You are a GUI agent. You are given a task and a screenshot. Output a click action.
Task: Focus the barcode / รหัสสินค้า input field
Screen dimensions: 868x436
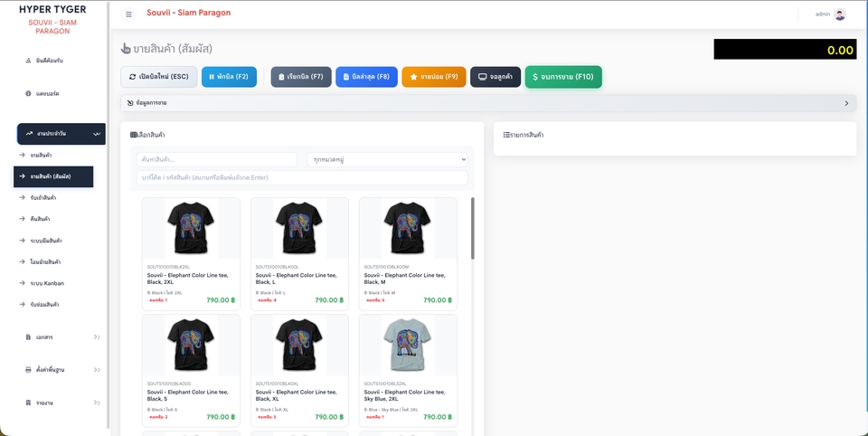pyautogui.click(x=302, y=178)
